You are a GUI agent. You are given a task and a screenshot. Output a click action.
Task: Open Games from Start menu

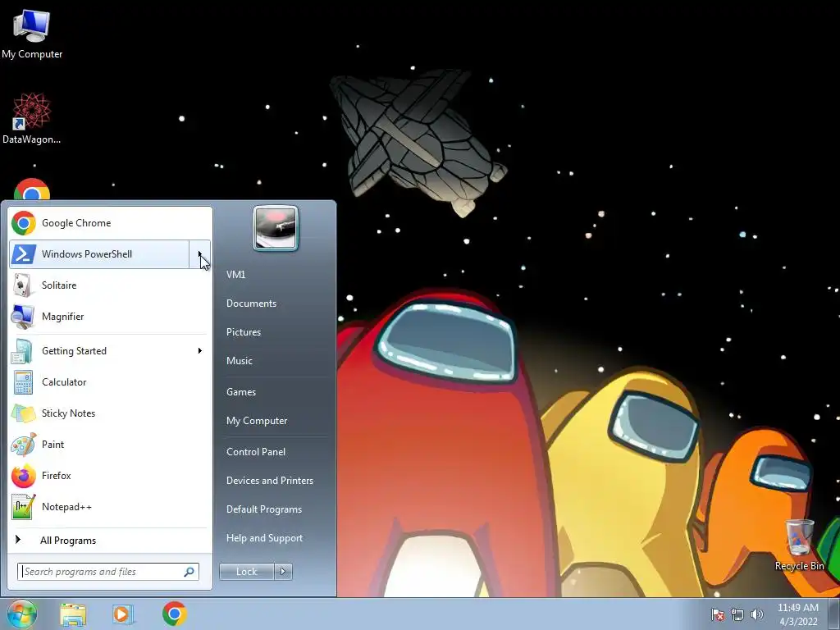pos(241,391)
